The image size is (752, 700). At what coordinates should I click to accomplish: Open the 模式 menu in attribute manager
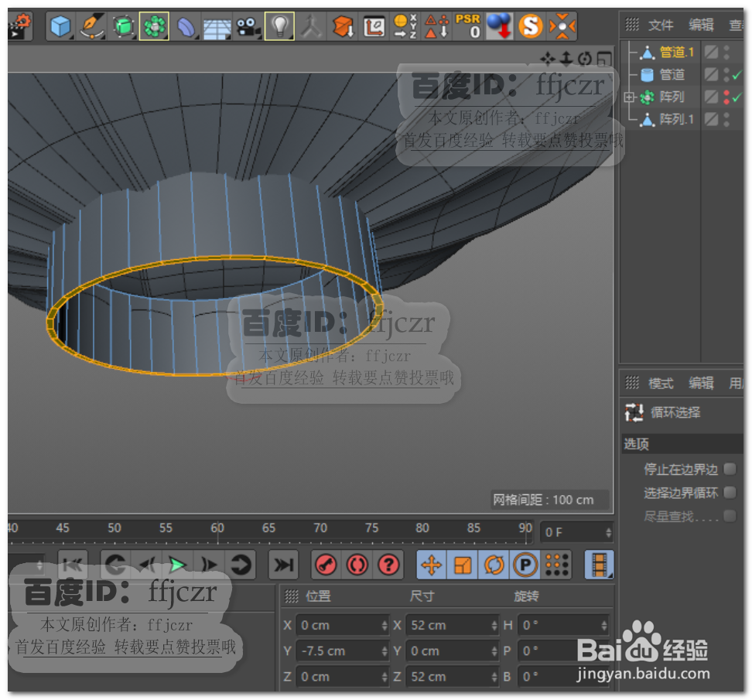[661, 383]
